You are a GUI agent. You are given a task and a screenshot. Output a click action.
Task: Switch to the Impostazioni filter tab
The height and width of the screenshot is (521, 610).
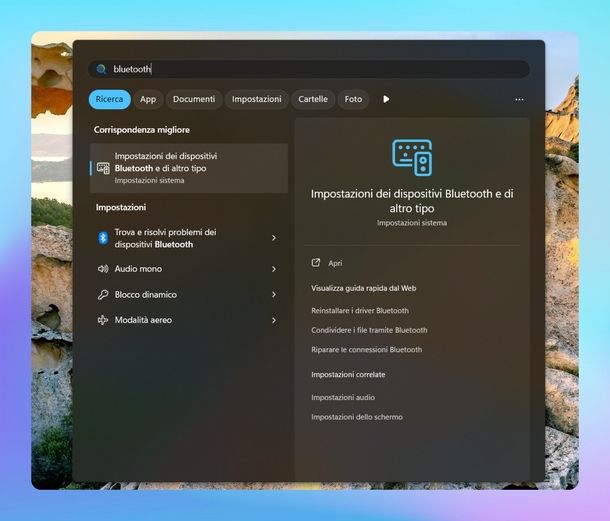pos(256,99)
